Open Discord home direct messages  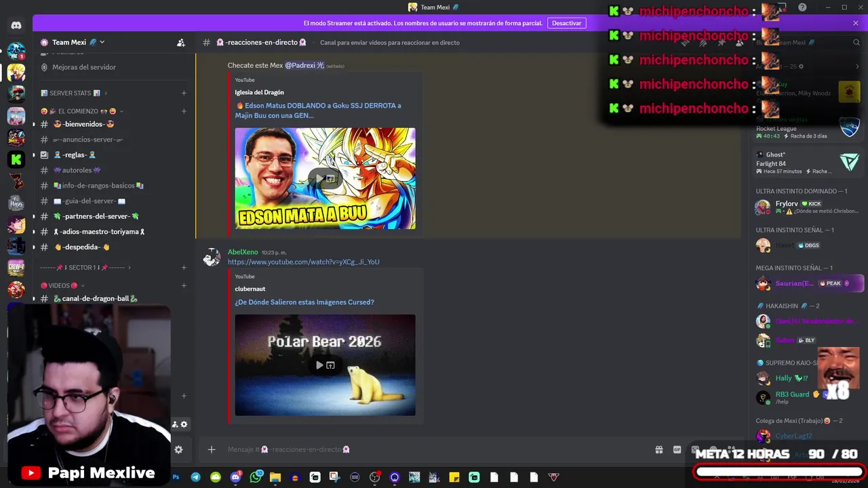pyautogui.click(x=16, y=26)
